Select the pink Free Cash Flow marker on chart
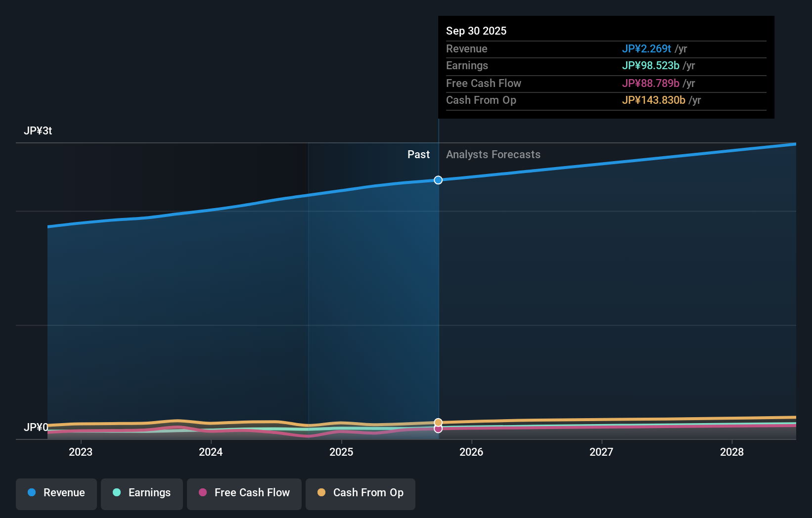The width and height of the screenshot is (812, 518). [x=438, y=429]
